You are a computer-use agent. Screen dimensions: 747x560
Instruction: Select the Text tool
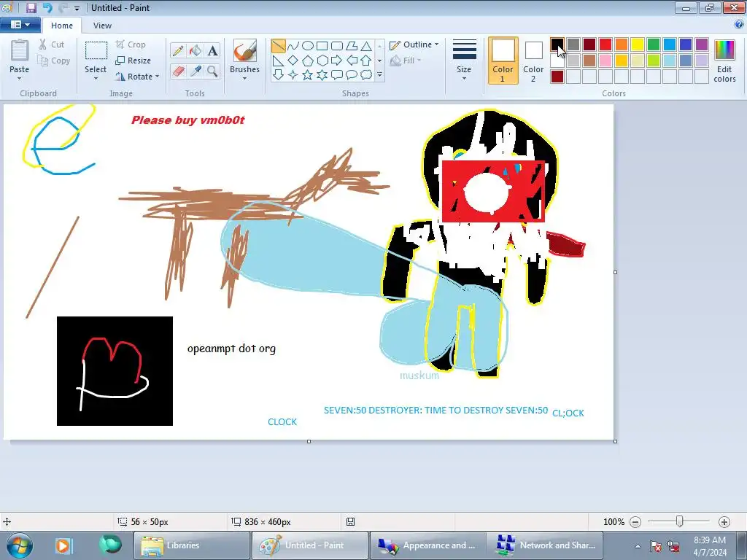point(212,50)
